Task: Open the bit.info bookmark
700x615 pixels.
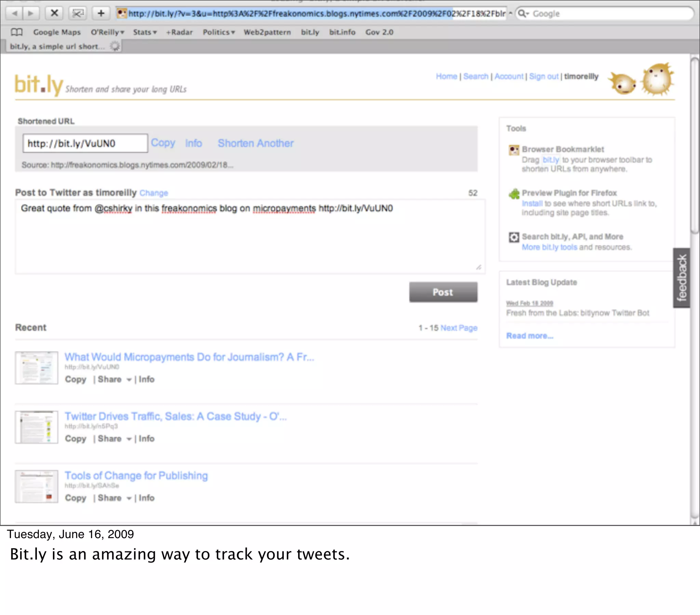Action: [342, 32]
